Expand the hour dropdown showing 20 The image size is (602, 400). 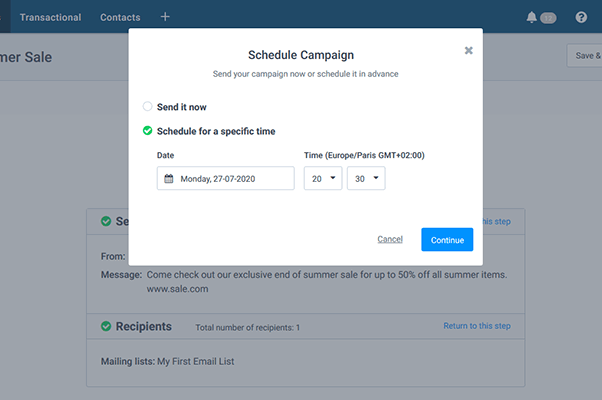tap(322, 178)
